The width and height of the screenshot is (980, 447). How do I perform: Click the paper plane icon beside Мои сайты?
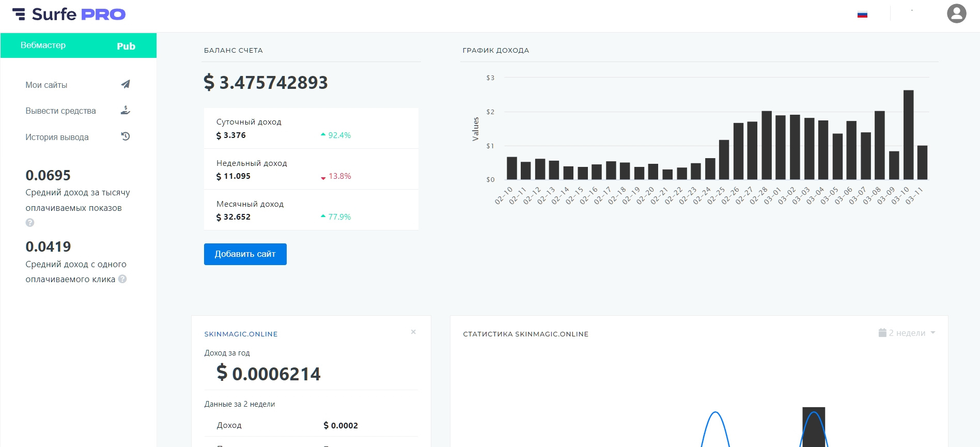pyautogui.click(x=126, y=84)
